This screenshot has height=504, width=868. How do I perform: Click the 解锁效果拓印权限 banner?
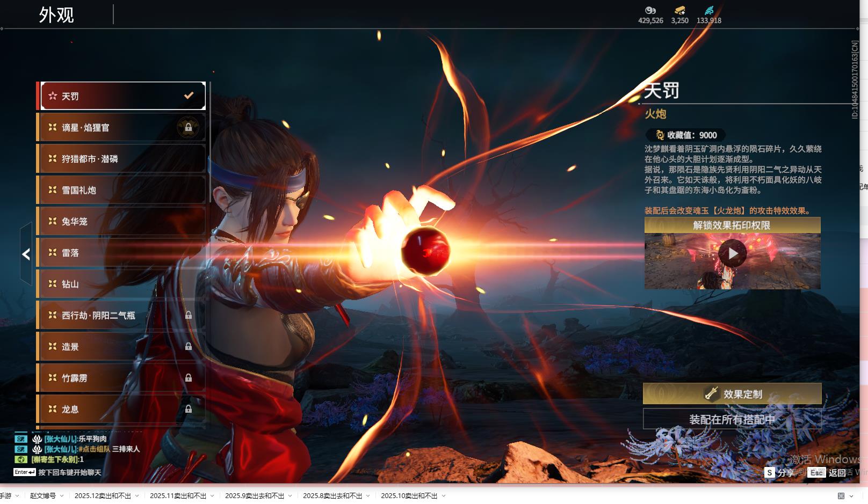(x=732, y=225)
